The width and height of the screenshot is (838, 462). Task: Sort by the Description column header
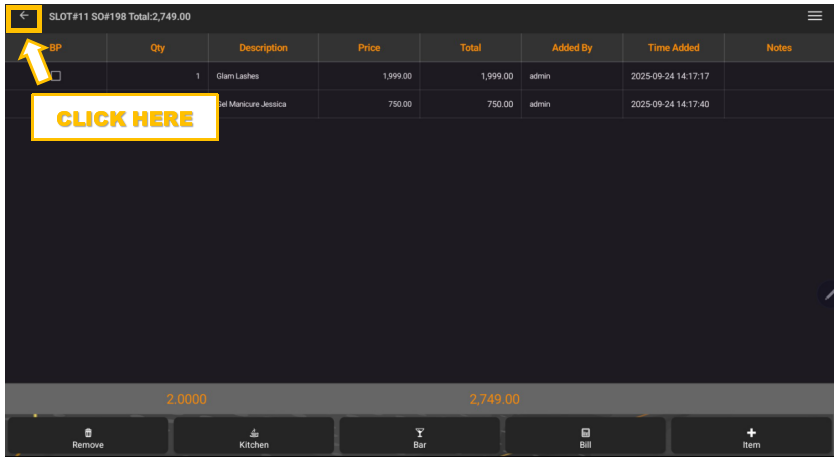point(263,48)
